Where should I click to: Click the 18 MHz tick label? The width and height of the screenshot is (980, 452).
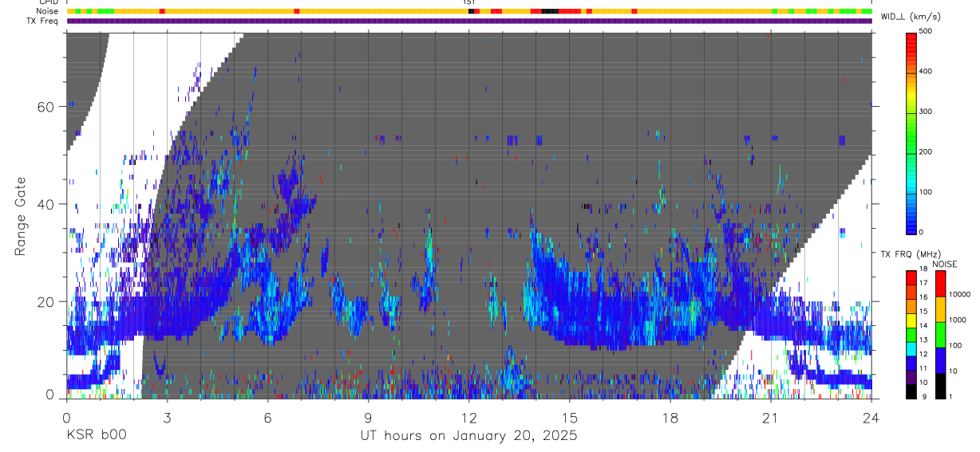point(924,269)
